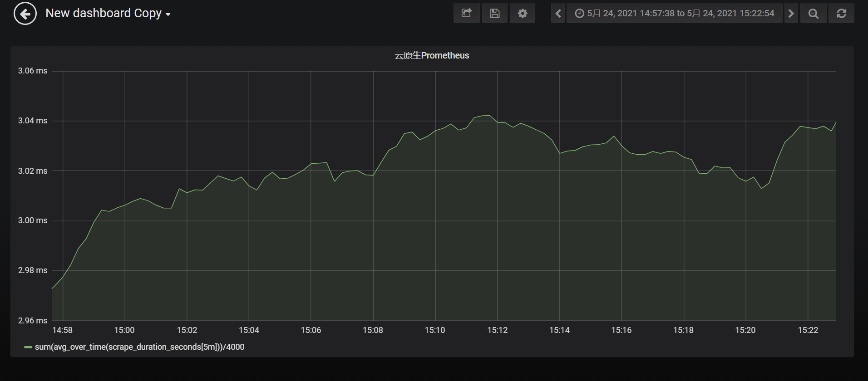This screenshot has height=381, width=868.
Task: Click the 15:18 x-axis label
Action: point(684,330)
